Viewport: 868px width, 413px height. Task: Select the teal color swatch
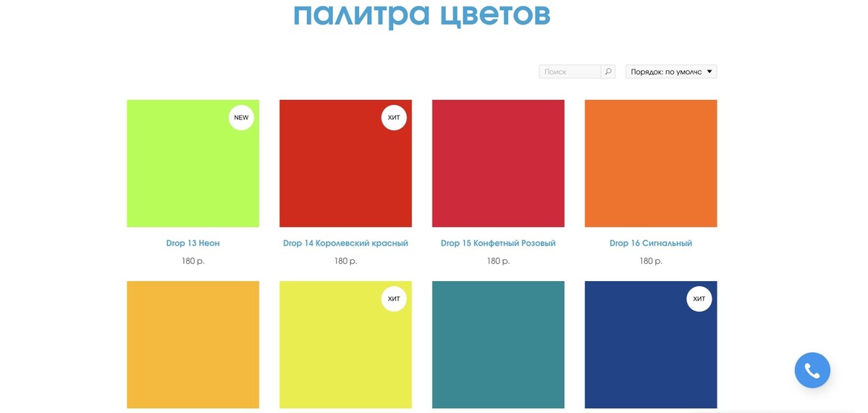498,345
